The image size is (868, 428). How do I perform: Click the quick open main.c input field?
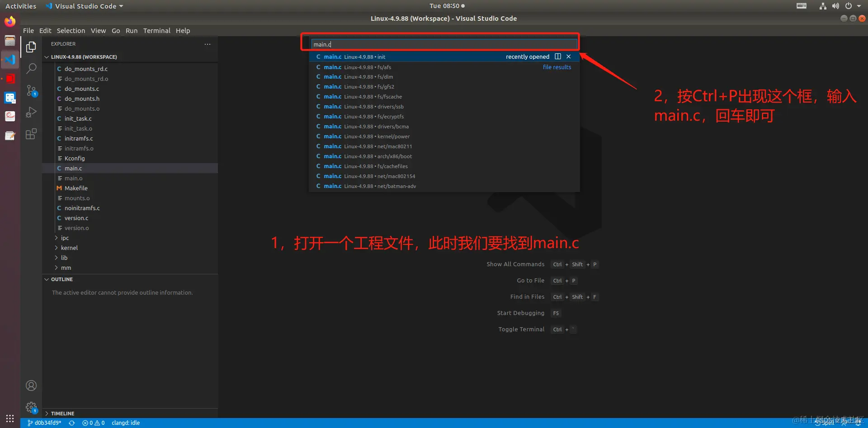click(444, 44)
